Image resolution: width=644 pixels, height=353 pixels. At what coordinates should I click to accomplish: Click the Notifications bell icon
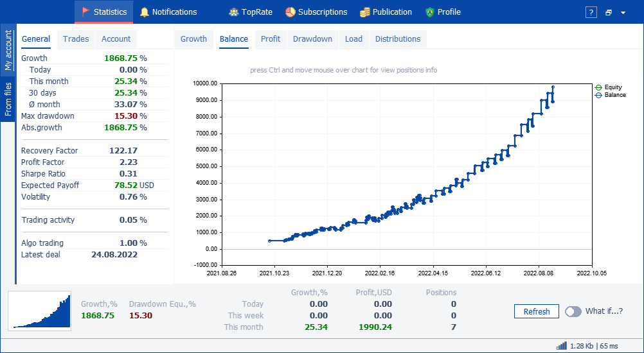(x=144, y=12)
